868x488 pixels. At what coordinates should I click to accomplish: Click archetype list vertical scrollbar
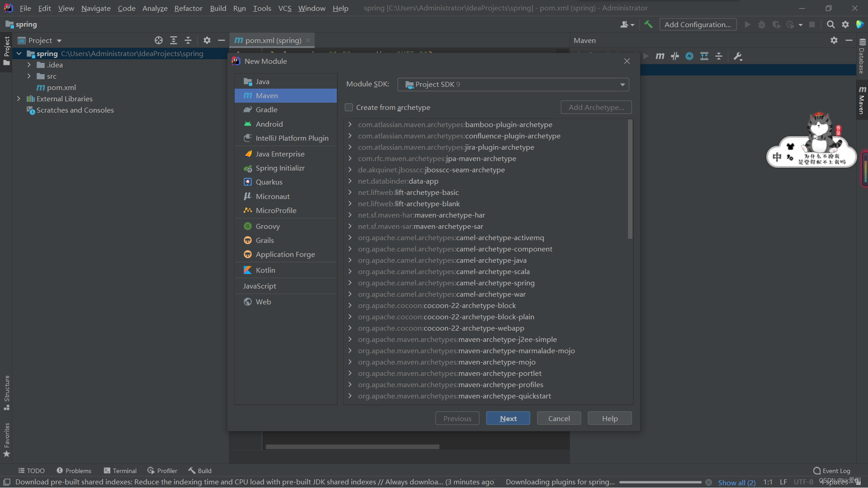pyautogui.click(x=630, y=179)
